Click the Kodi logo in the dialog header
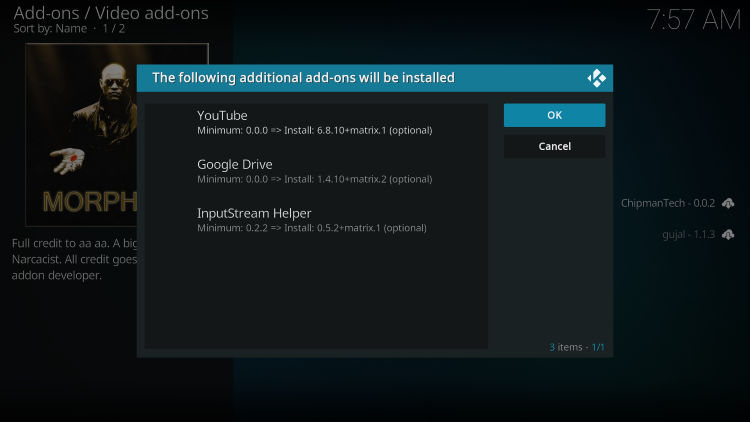Image resolution: width=750 pixels, height=422 pixels. pyautogui.click(x=596, y=78)
